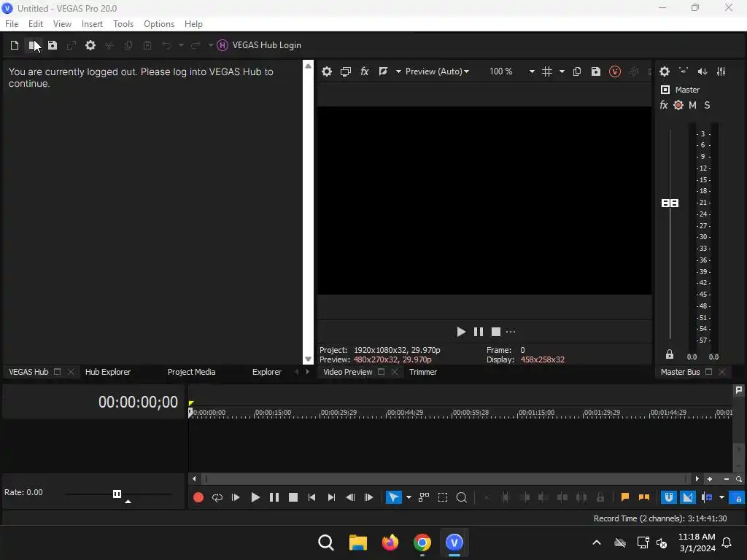Expand Normal Edit Tool dropdown arrow
Screen dimensions: 747x560
click(409, 497)
